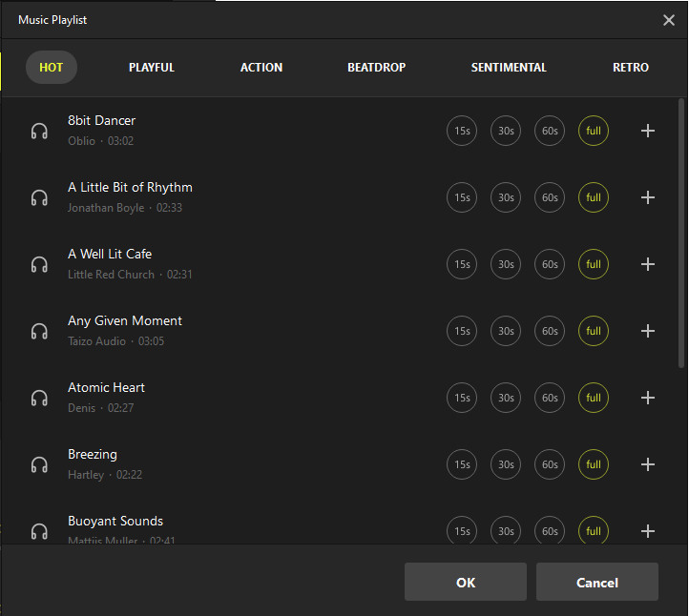Go to the RETRO music tab

click(630, 68)
